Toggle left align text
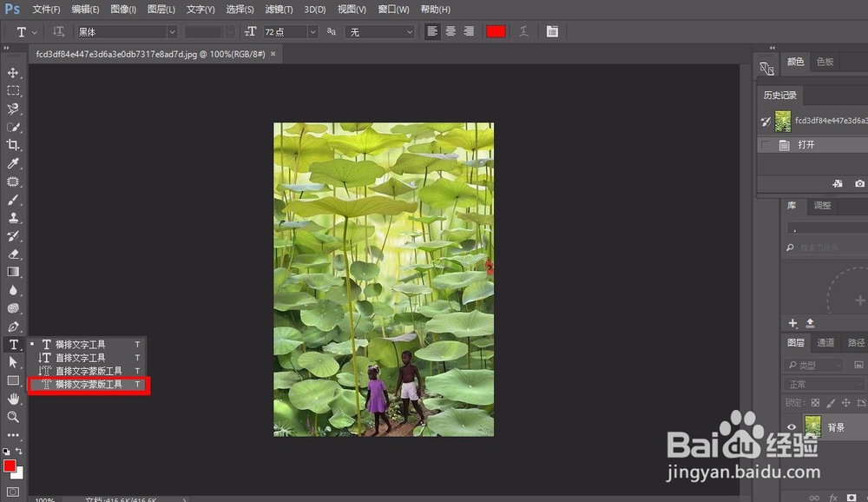 pos(432,31)
